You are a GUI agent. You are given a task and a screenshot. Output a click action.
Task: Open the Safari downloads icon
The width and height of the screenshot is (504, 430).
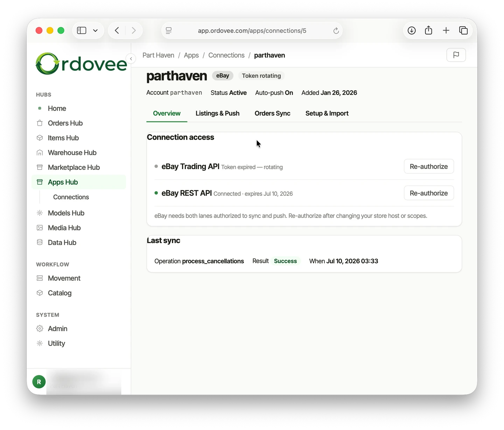(x=412, y=30)
